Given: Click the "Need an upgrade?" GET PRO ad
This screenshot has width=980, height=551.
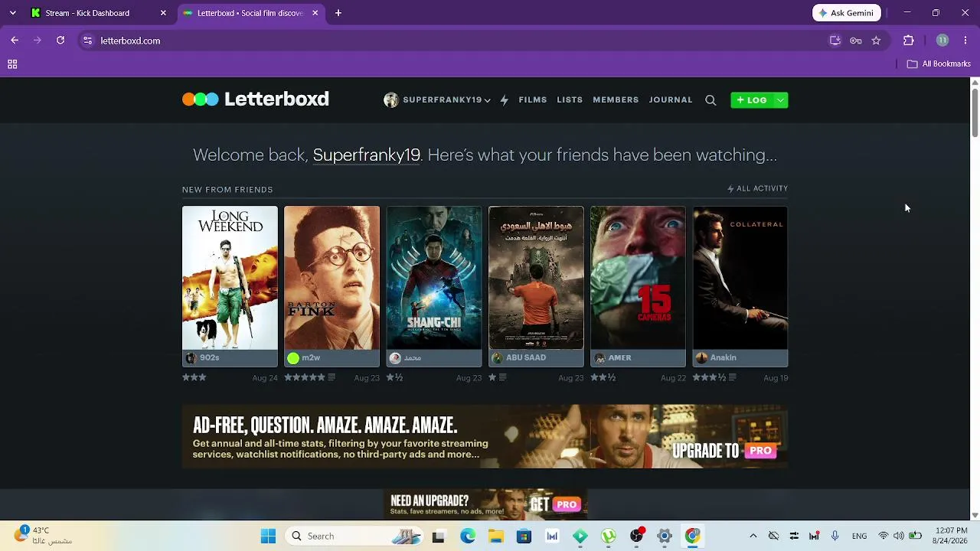Looking at the screenshot, I should tap(485, 504).
